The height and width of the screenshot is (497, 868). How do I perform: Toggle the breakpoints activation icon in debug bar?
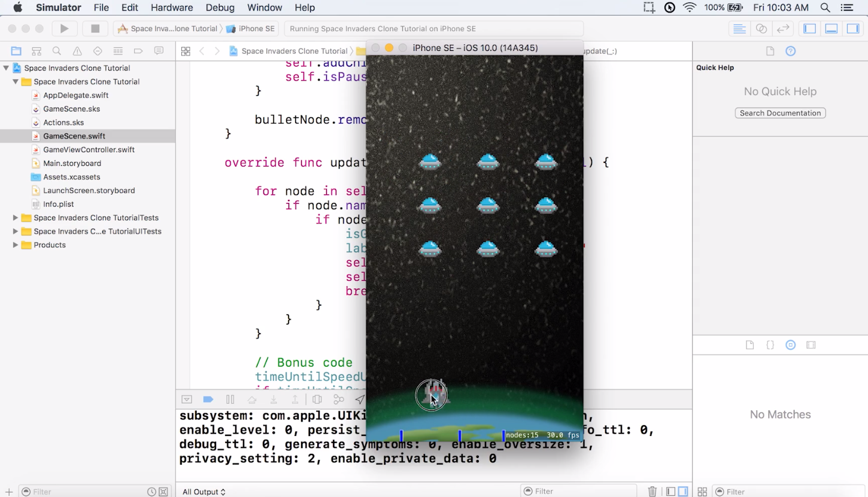click(x=208, y=399)
